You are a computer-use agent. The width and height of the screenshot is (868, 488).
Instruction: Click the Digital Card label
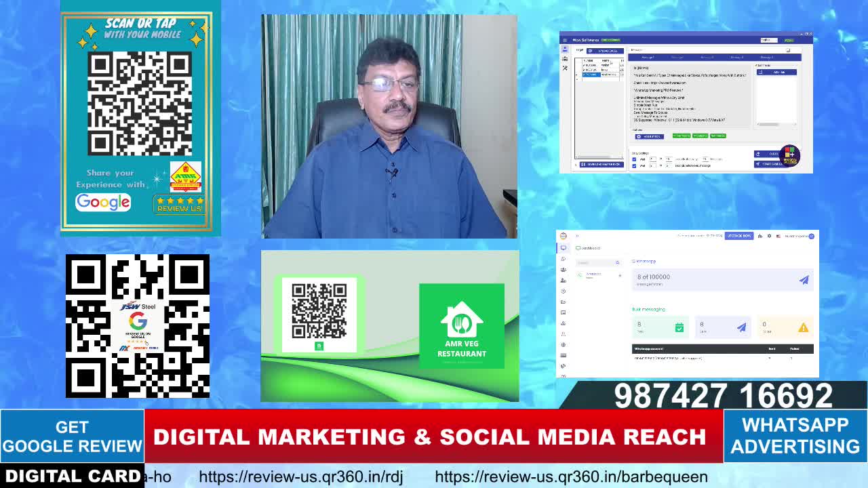click(73, 476)
